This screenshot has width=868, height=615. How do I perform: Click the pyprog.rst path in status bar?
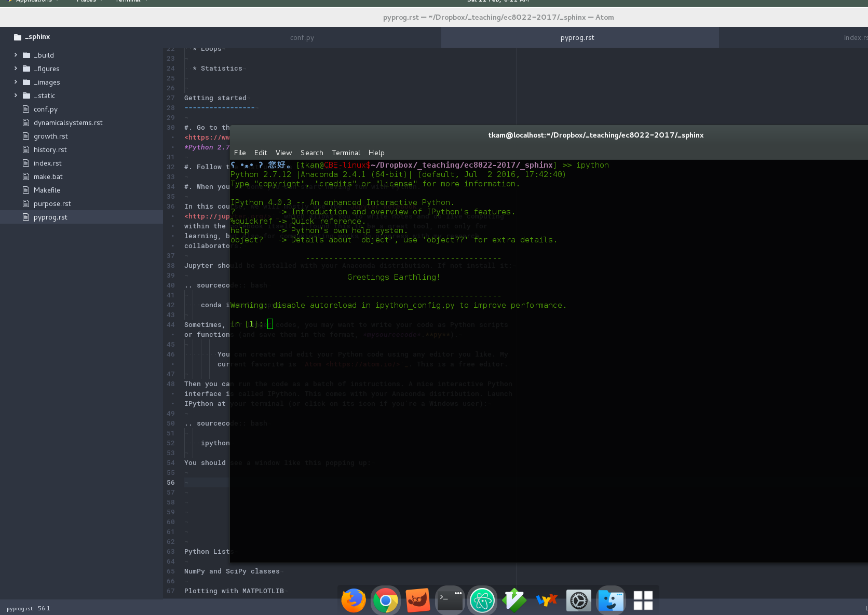pyautogui.click(x=20, y=608)
